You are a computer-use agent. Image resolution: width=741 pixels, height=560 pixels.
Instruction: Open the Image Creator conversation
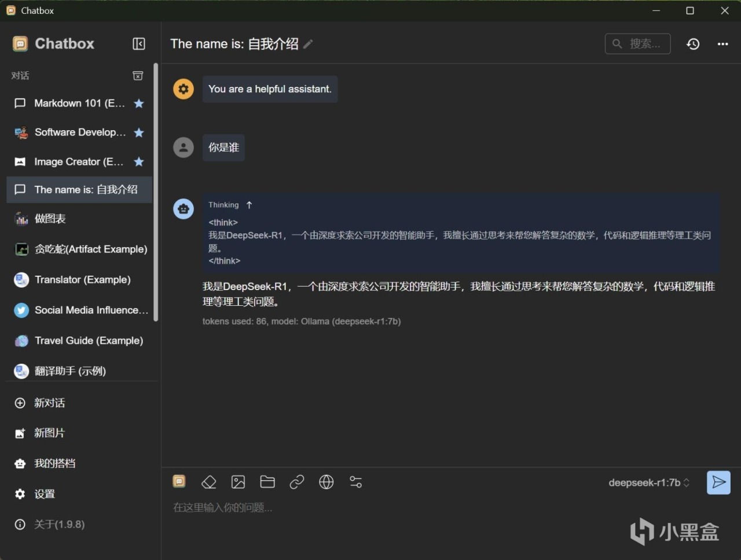[x=79, y=162]
